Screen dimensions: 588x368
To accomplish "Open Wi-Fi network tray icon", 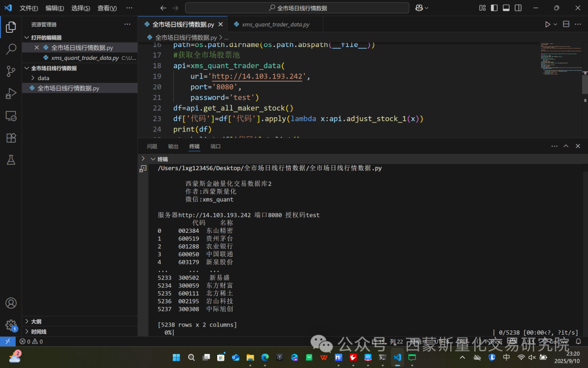I will click(521, 357).
